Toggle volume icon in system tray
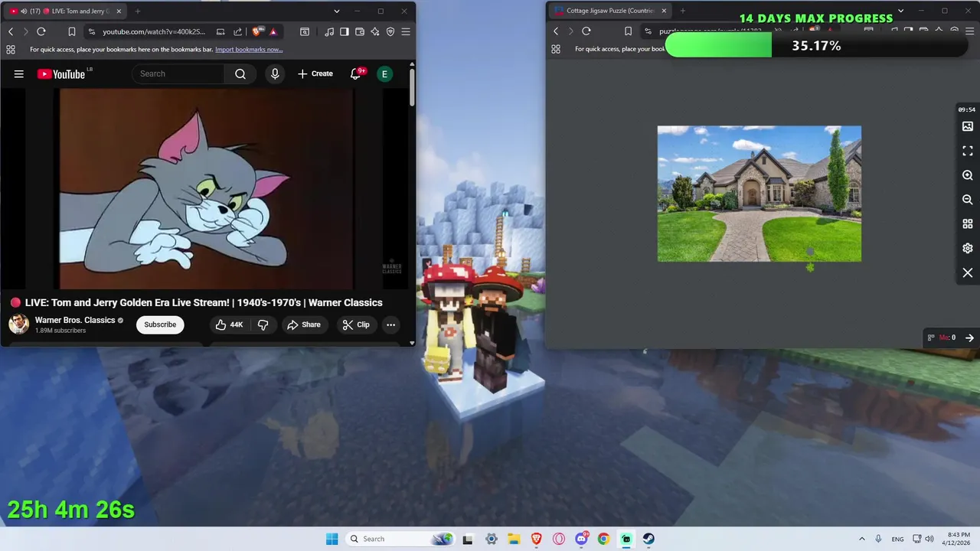This screenshot has width=980, height=551. 929,539
